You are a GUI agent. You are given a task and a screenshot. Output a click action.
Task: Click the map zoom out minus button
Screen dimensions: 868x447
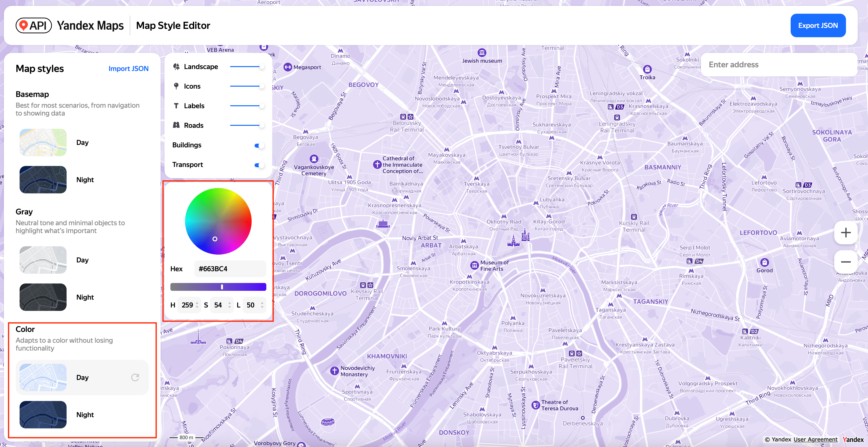[845, 262]
